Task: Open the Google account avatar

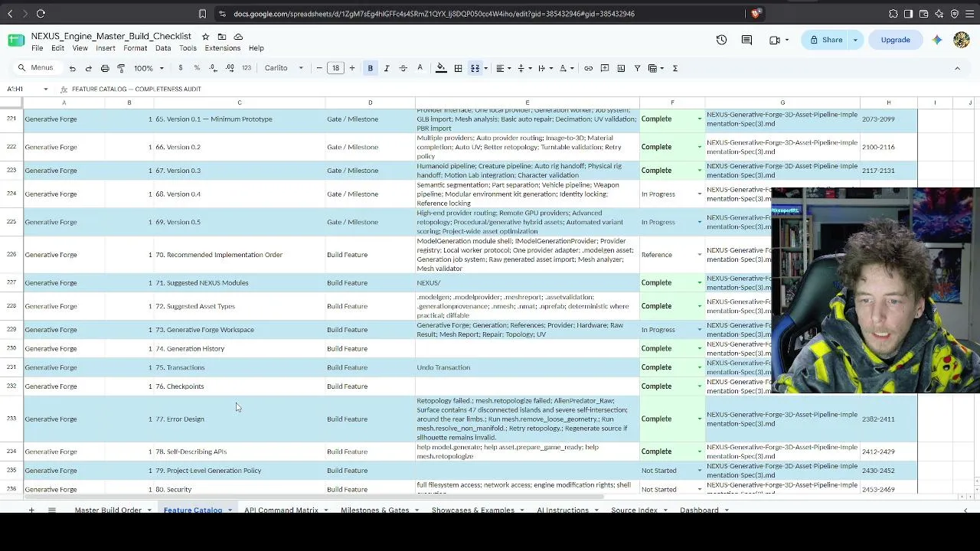Action: [962, 40]
